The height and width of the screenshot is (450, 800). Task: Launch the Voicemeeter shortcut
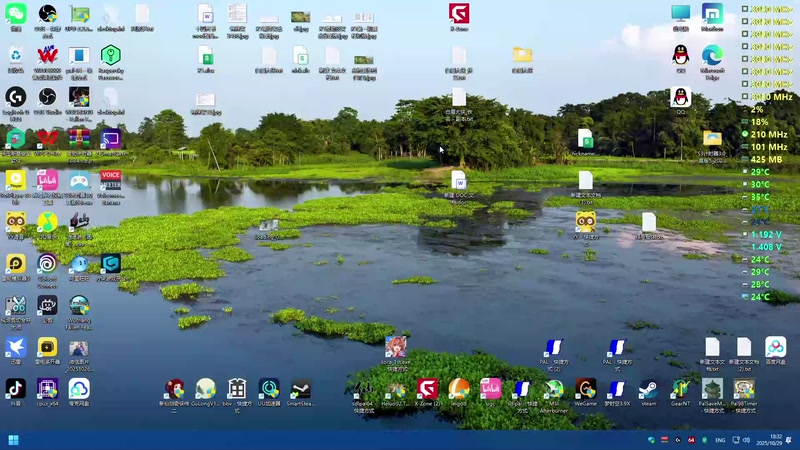click(111, 181)
